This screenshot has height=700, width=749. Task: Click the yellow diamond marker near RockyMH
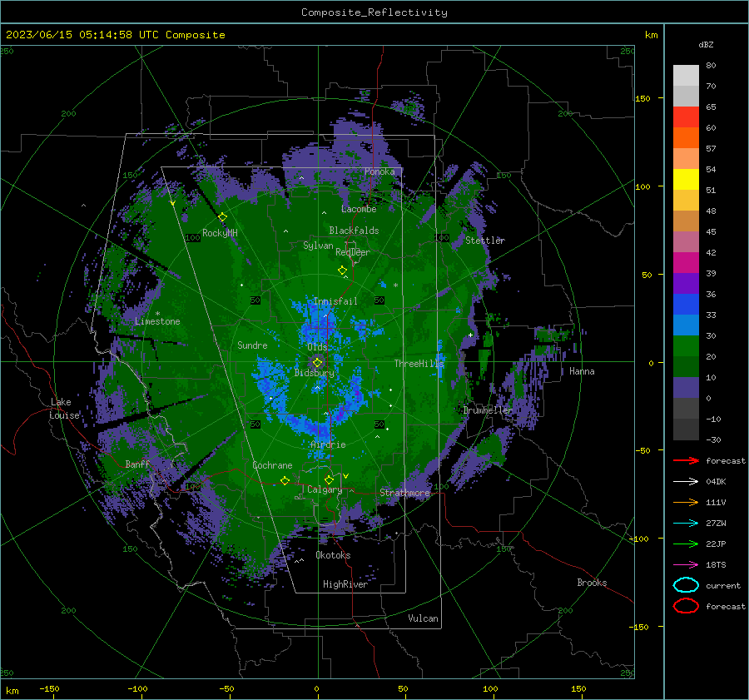tap(222, 217)
